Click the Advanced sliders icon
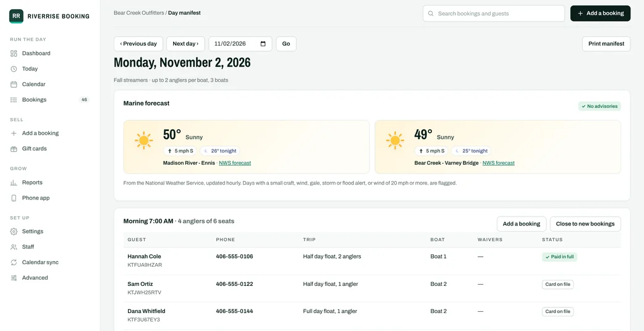The image size is (644, 331). tap(14, 278)
